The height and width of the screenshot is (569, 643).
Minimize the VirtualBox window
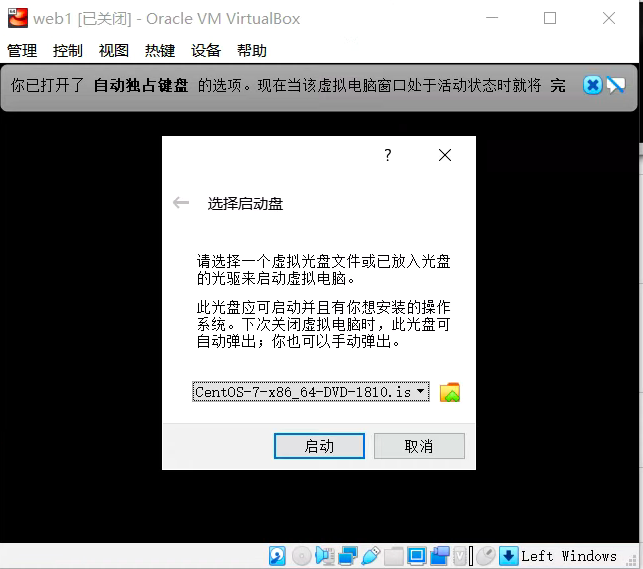492,18
